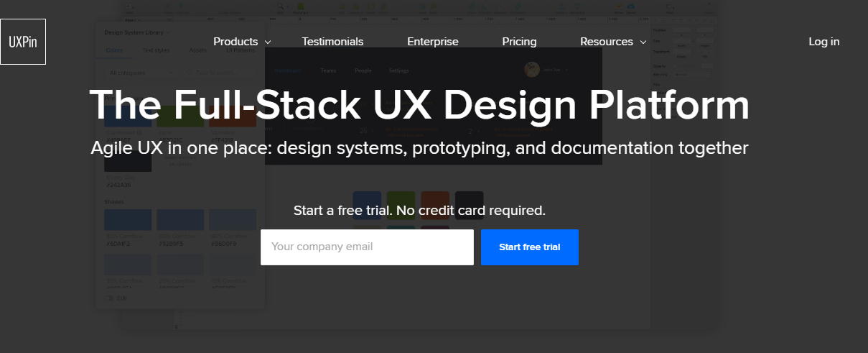
Task: Select the Teams tab in dashboard preview
Action: click(x=328, y=70)
